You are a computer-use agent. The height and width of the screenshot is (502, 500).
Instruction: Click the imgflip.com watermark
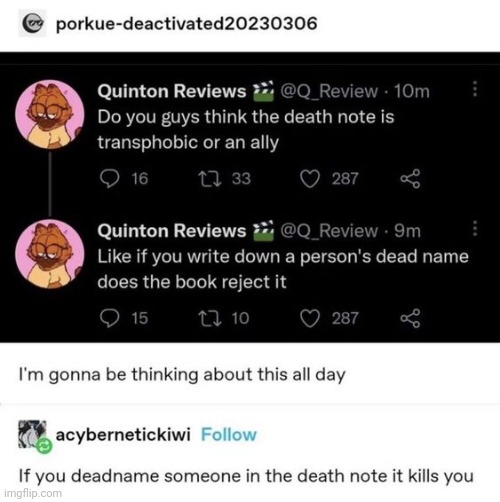coord(34,493)
